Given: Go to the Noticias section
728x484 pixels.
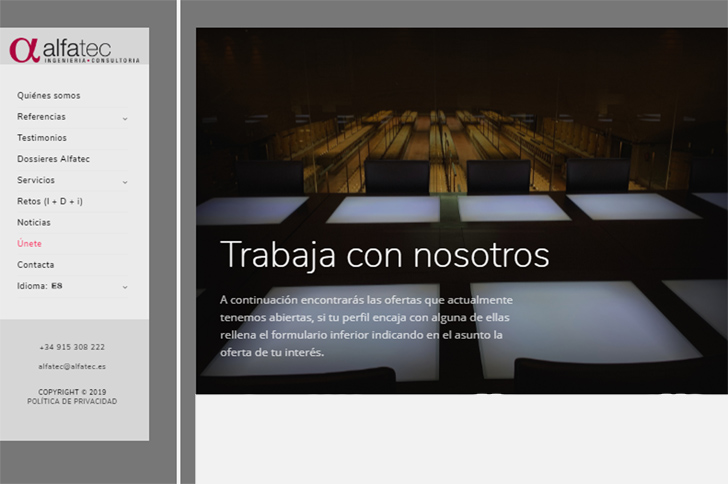Looking at the screenshot, I should [x=34, y=222].
